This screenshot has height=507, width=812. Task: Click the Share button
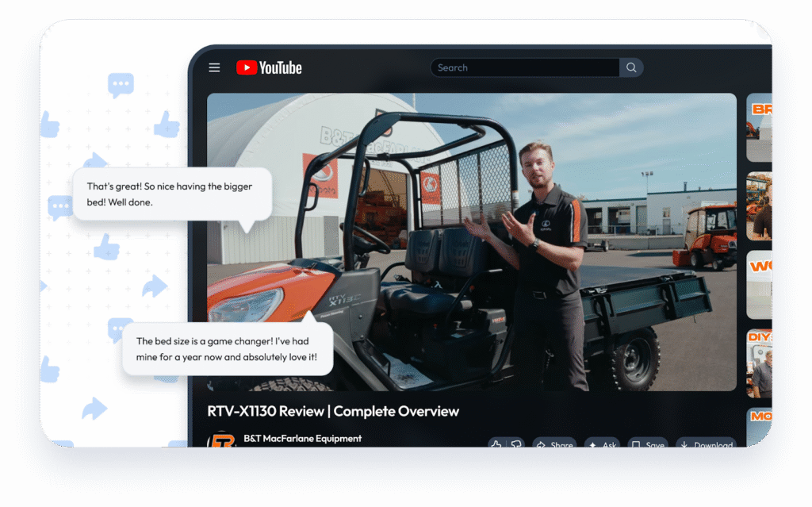coord(554,444)
